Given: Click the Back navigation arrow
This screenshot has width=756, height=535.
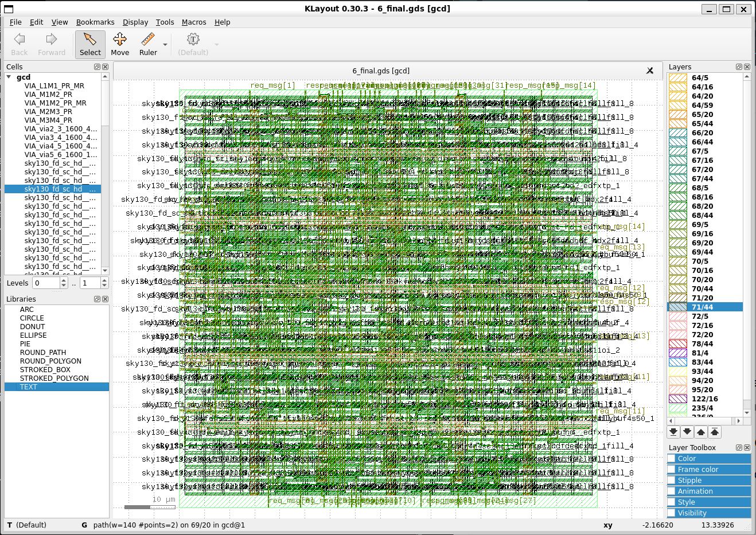Looking at the screenshot, I should tap(20, 44).
